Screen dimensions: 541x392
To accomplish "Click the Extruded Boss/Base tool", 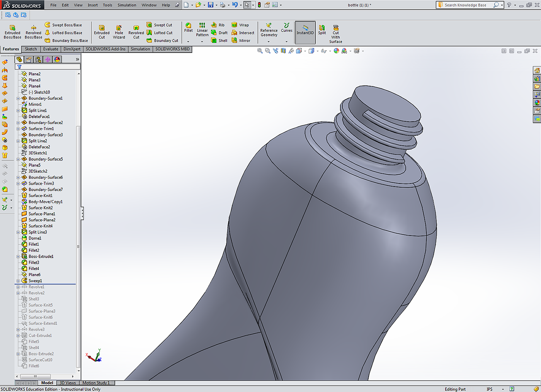I will [12, 32].
